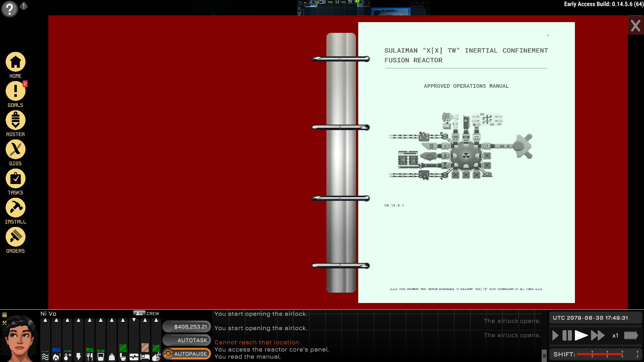The height and width of the screenshot is (362, 644).
Task: Open the Gigs icon
Action: pos(15,150)
